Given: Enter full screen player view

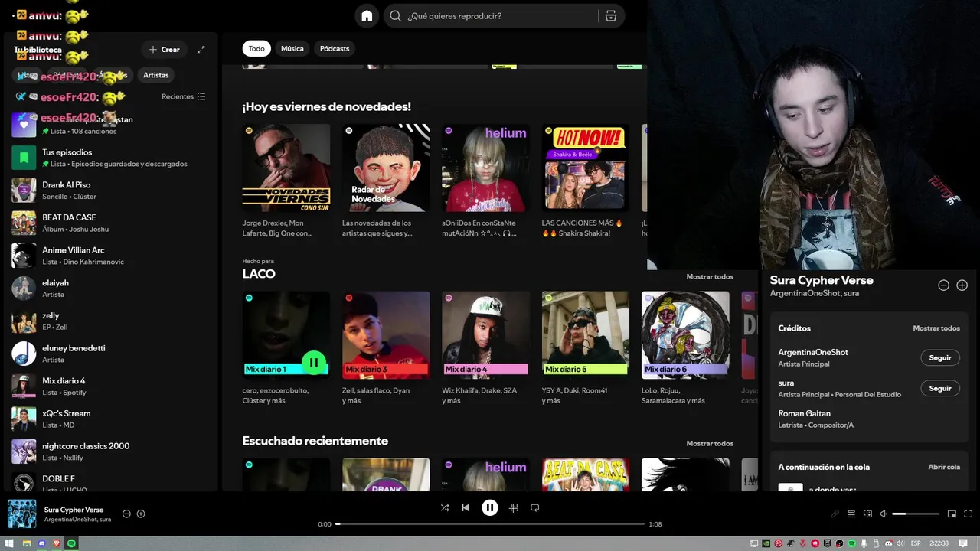Looking at the screenshot, I should (969, 514).
